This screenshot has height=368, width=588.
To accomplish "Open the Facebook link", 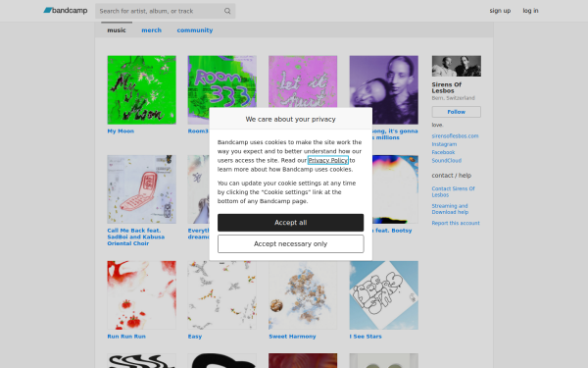I will coord(443,152).
